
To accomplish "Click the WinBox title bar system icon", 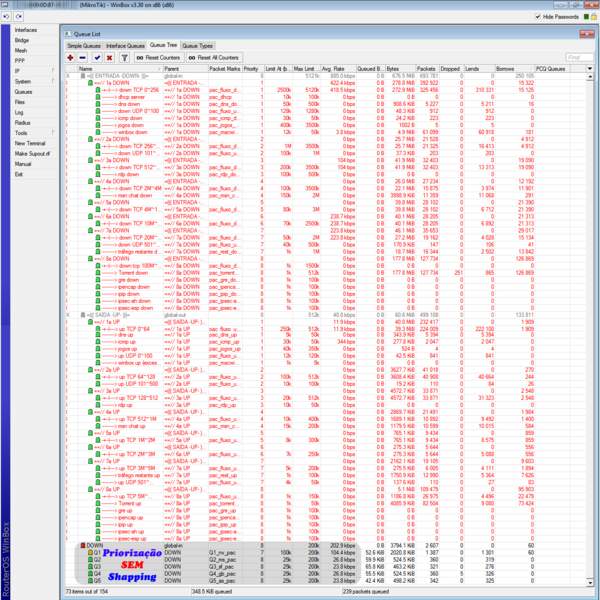I will tap(5, 5).
